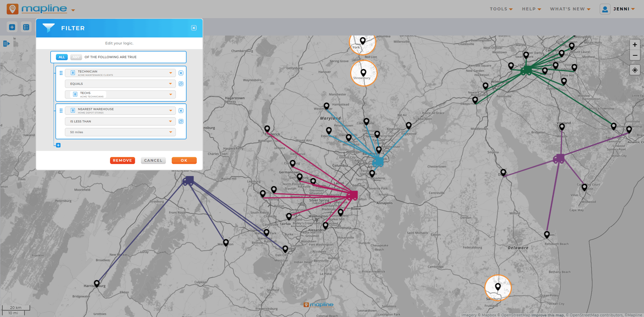
Task: Select the light blue warehouse truck marker
Action: click(378, 162)
